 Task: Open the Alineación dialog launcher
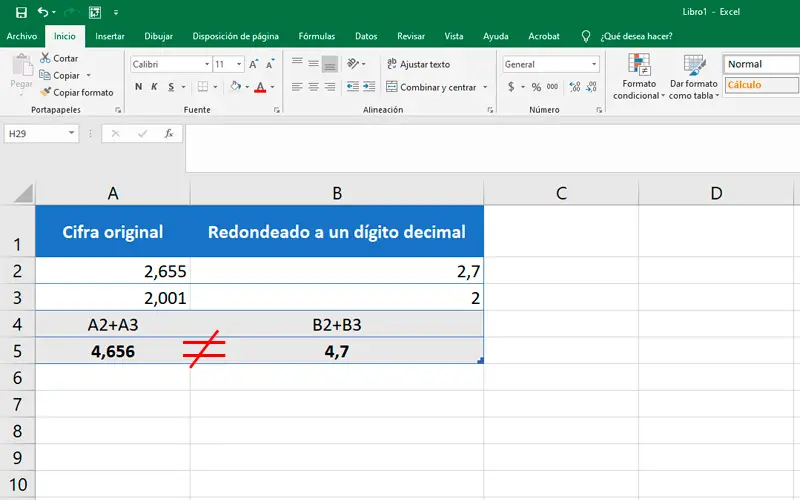tap(490, 110)
